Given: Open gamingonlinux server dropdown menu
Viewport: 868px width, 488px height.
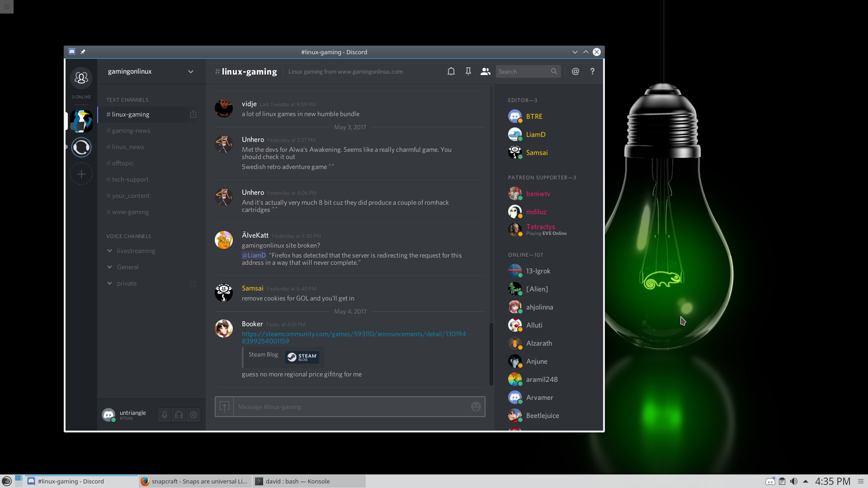Looking at the screenshot, I should click(190, 71).
